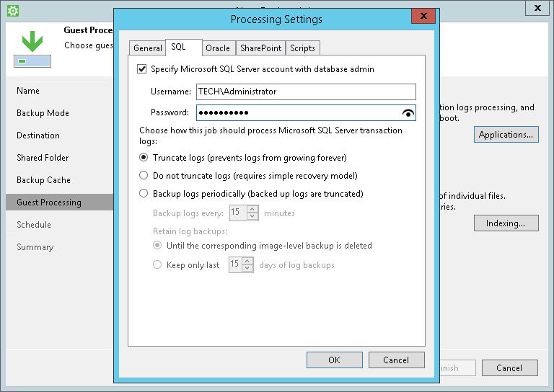Go to Backup Mode wizard step
The height and width of the screenshot is (392, 554).
43,113
